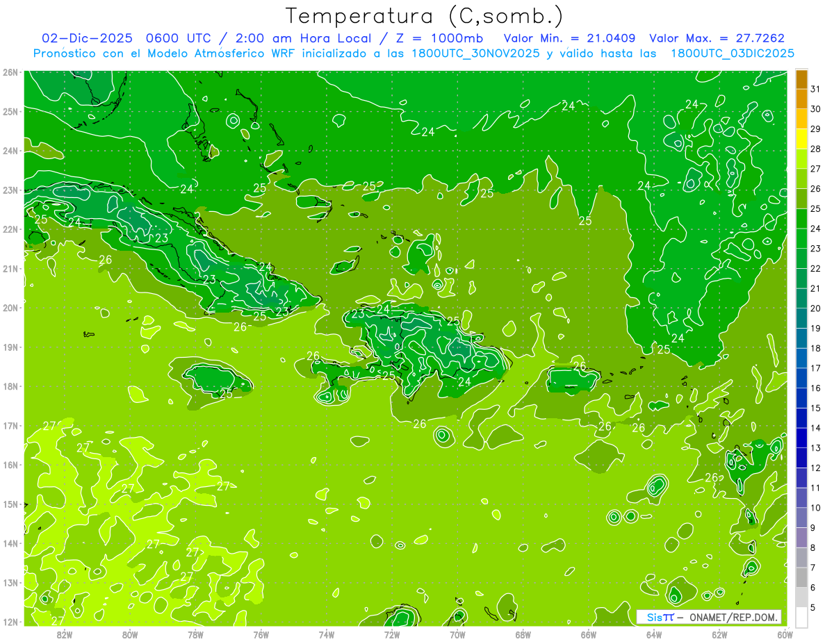Click the "82W" longitude axis label
Screen dimensions: 834x644
pyautogui.click(x=65, y=634)
